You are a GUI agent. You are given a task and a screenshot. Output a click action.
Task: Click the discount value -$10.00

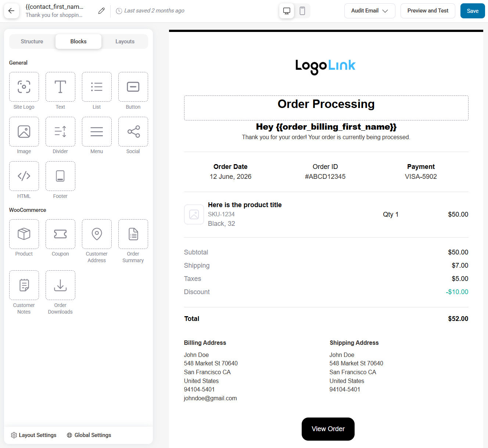click(x=457, y=292)
